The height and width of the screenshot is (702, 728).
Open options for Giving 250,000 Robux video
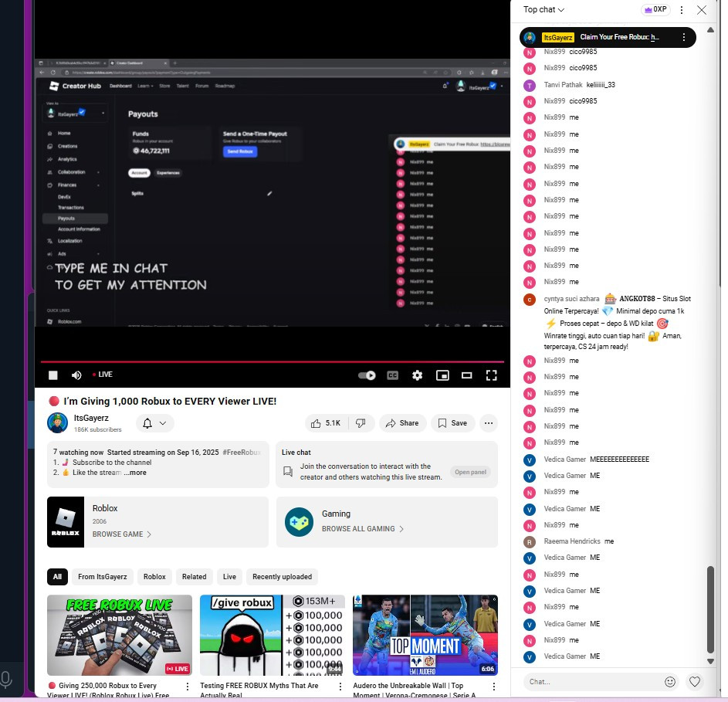(x=187, y=687)
